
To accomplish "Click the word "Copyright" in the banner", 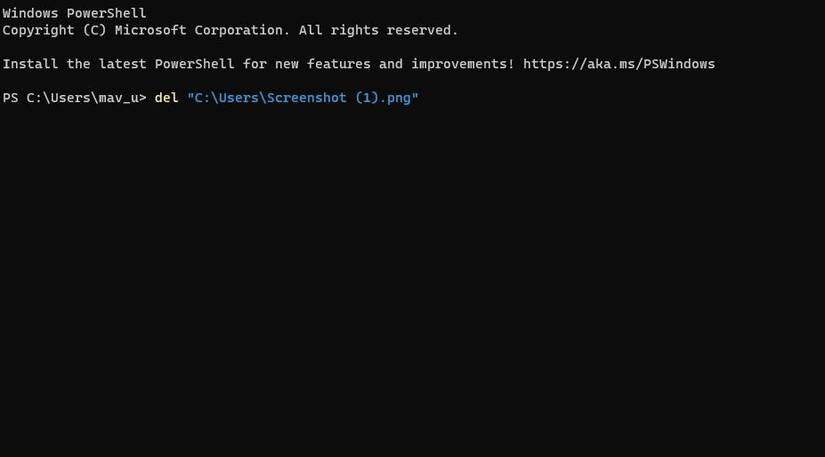I will coord(38,31).
